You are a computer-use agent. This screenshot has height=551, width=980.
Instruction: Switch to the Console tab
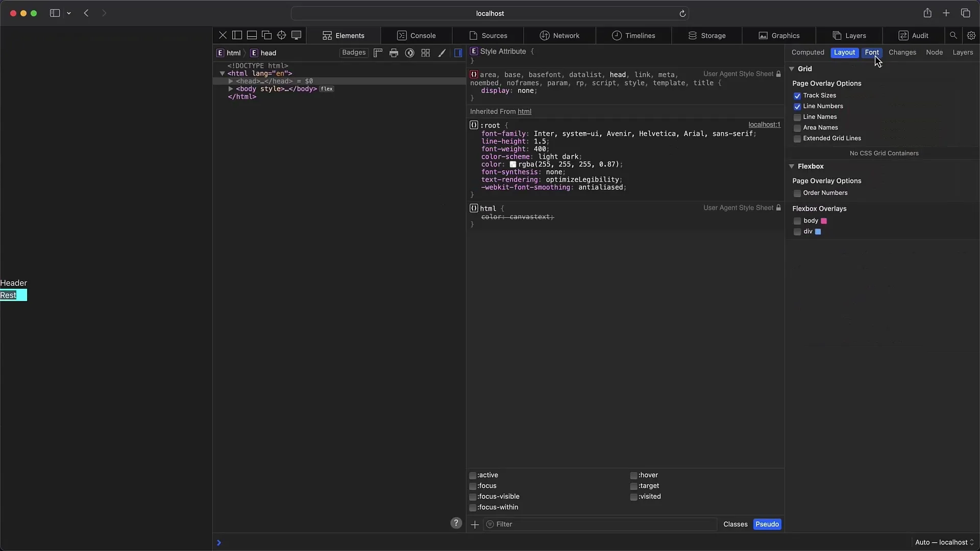click(416, 35)
